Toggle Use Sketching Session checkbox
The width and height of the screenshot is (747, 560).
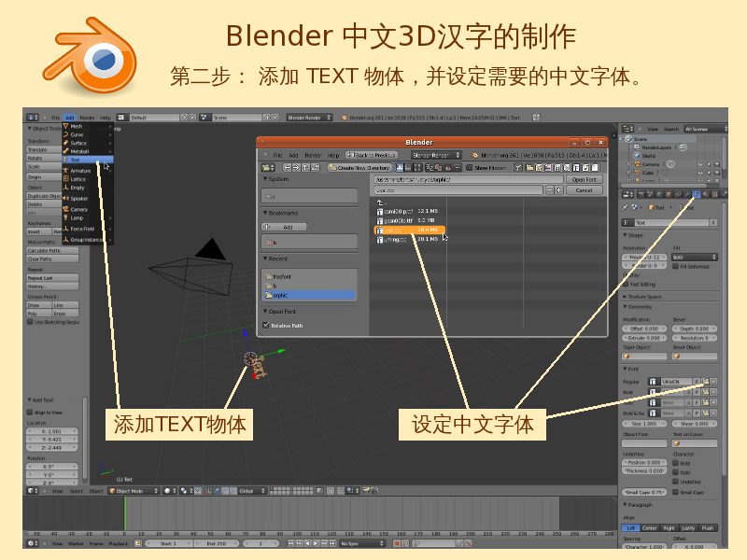[x=30, y=322]
